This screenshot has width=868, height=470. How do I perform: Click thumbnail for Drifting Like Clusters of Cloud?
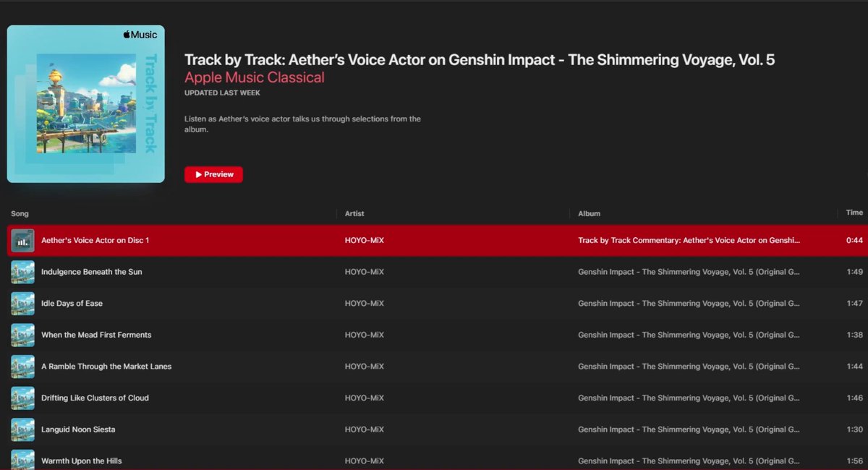pyautogui.click(x=22, y=398)
